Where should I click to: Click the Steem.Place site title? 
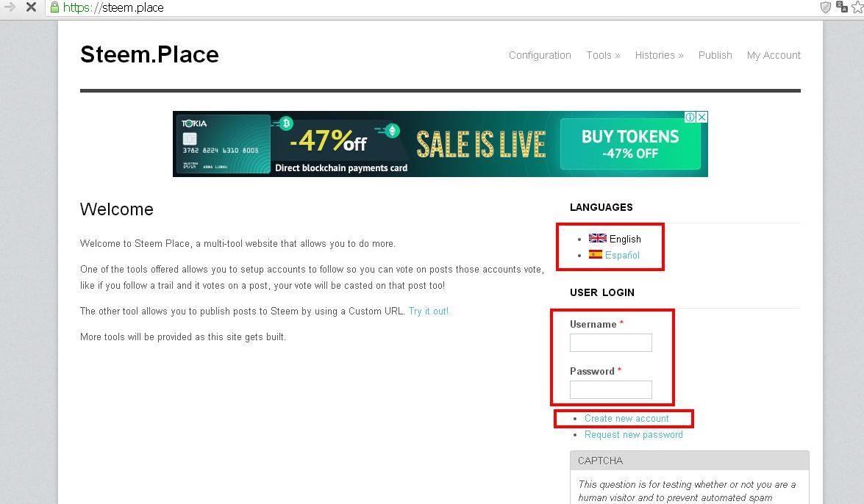click(x=149, y=54)
